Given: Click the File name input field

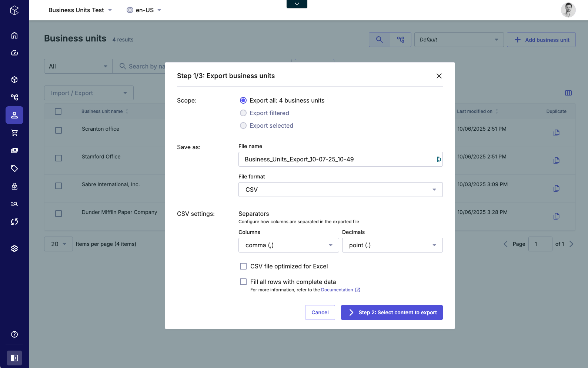Looking at the screenshot, I should click(337, 159).
